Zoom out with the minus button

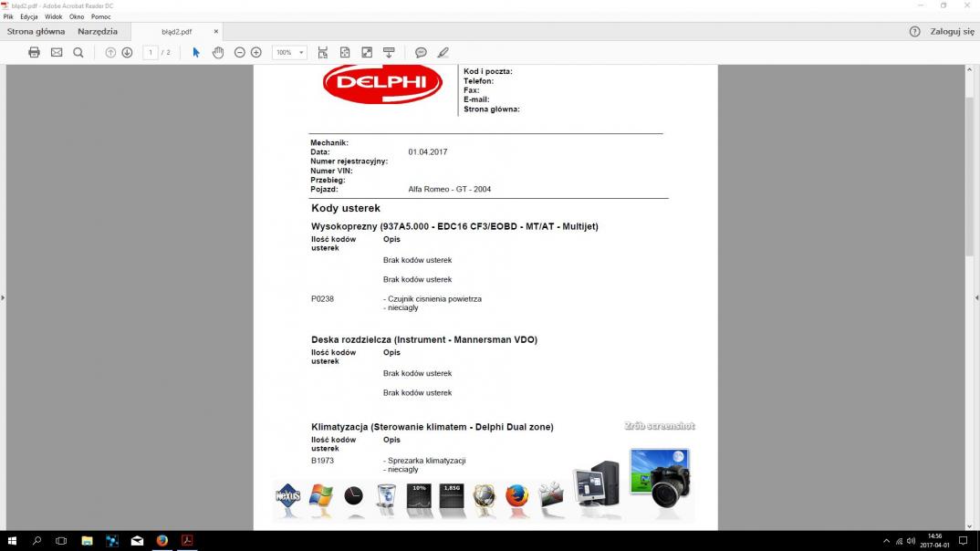(x=239, y=53)
